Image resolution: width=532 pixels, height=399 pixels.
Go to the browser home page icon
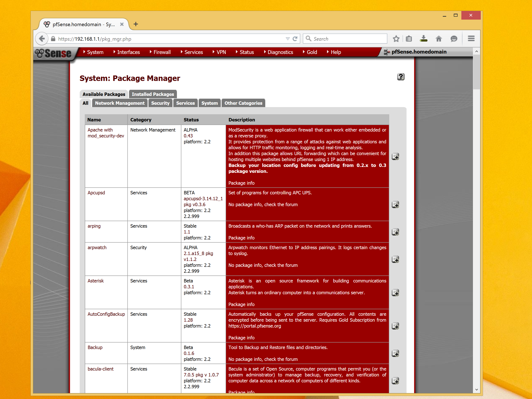click(439, 39)
